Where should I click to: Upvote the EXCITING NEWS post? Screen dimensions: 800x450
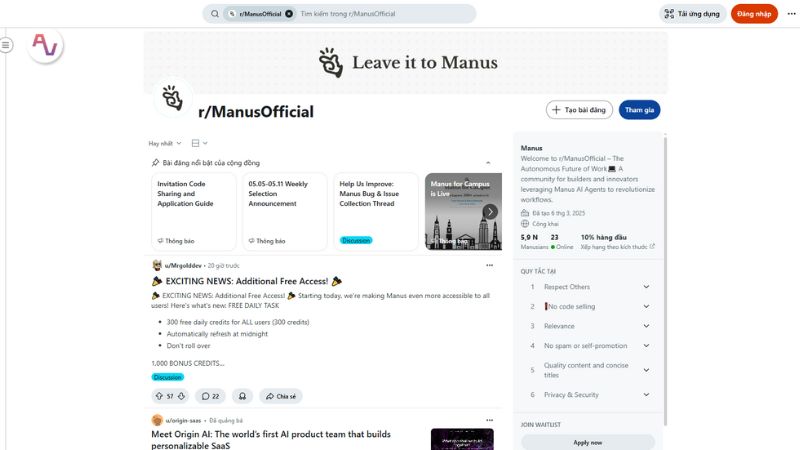tap(159, 396)
